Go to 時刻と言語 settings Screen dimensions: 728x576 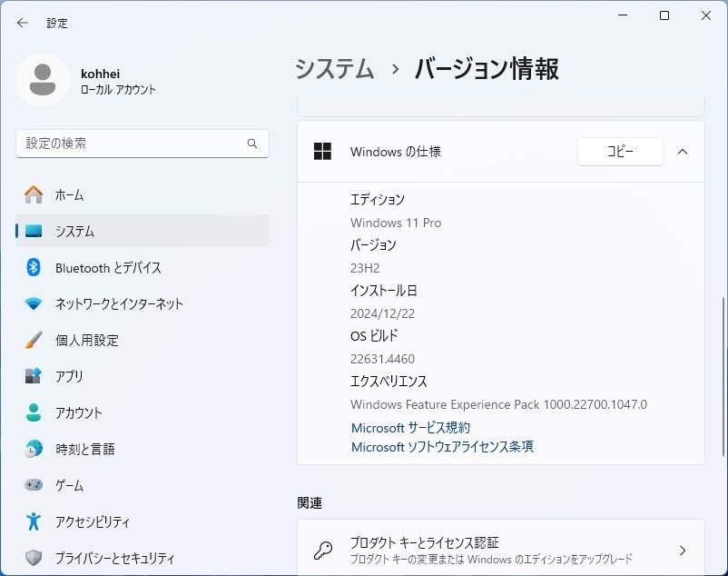(x=84, y=449)
